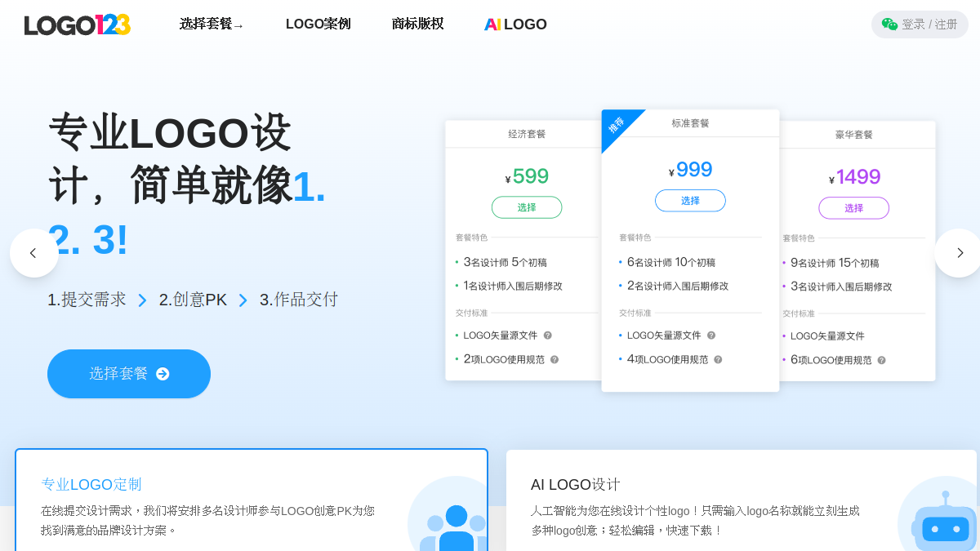Advance carousel with right arrow
Image resolution: width=980 pixels, height=551 pixels.
[959, 253]
